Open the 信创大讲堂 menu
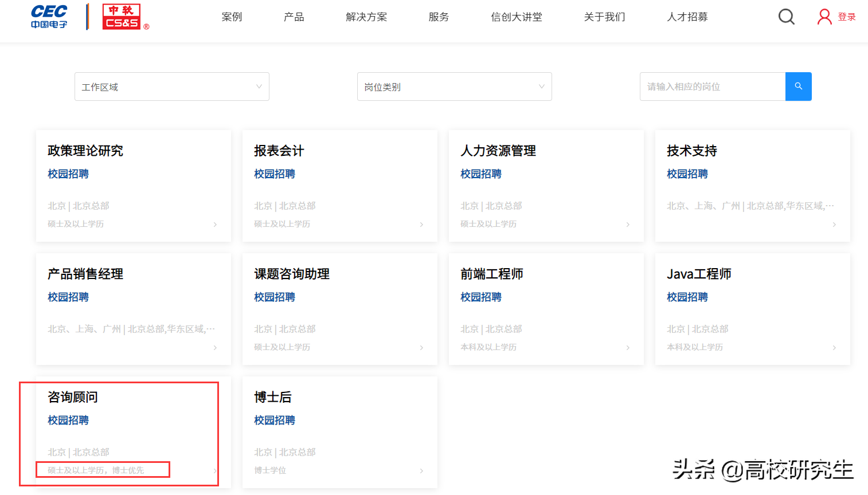The image size is (868, 495). tap(515, 17)
